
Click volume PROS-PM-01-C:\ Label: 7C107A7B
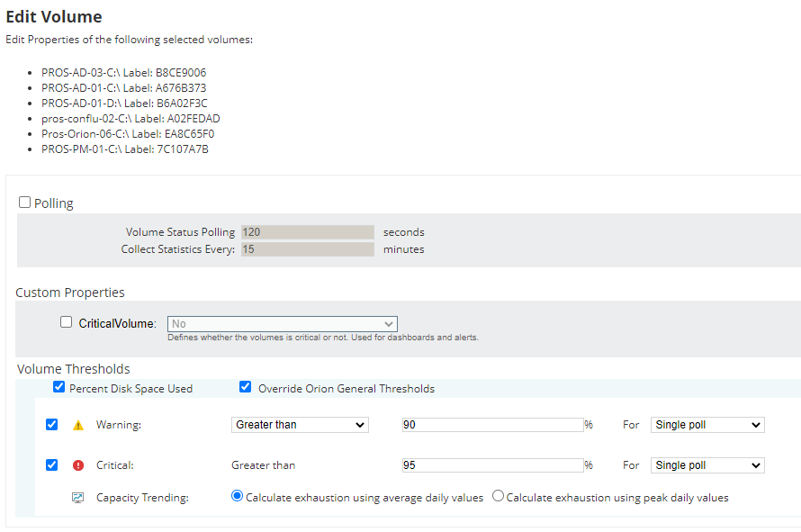[x=124, y=149]
